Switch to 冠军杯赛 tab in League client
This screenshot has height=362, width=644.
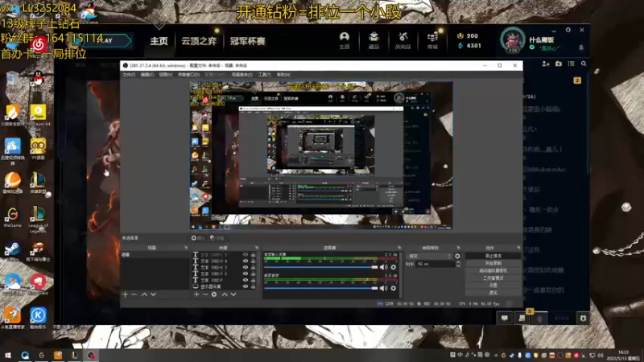[x=247, y=41]
